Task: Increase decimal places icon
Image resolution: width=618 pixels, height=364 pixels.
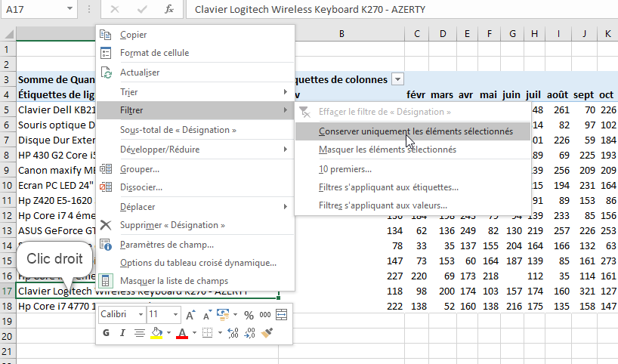Action: point(233,333)
